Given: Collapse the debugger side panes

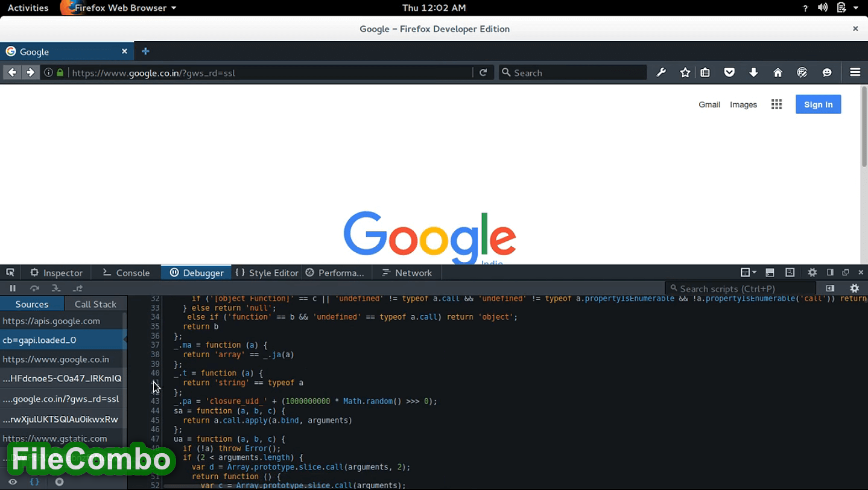Looking at the screenshot, I should [830, 288].
